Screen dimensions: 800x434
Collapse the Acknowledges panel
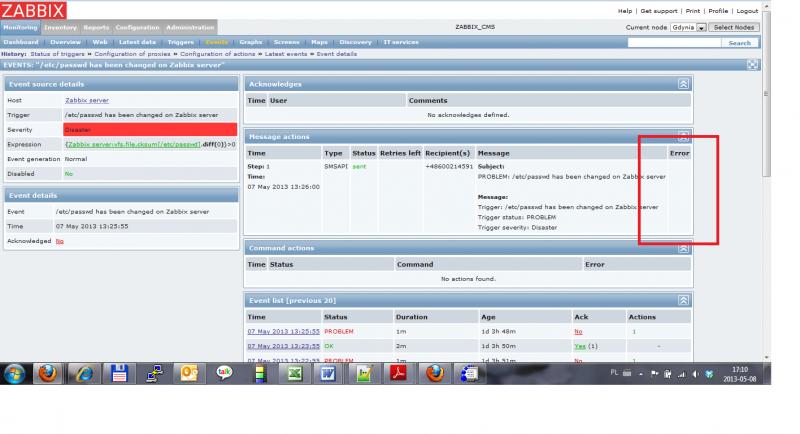(x=683, y=84)
